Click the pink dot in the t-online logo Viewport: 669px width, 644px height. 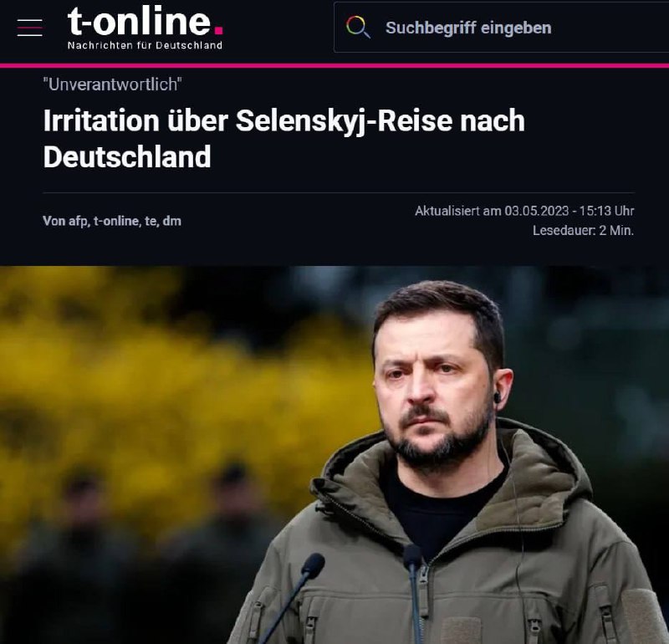[218, 30]
